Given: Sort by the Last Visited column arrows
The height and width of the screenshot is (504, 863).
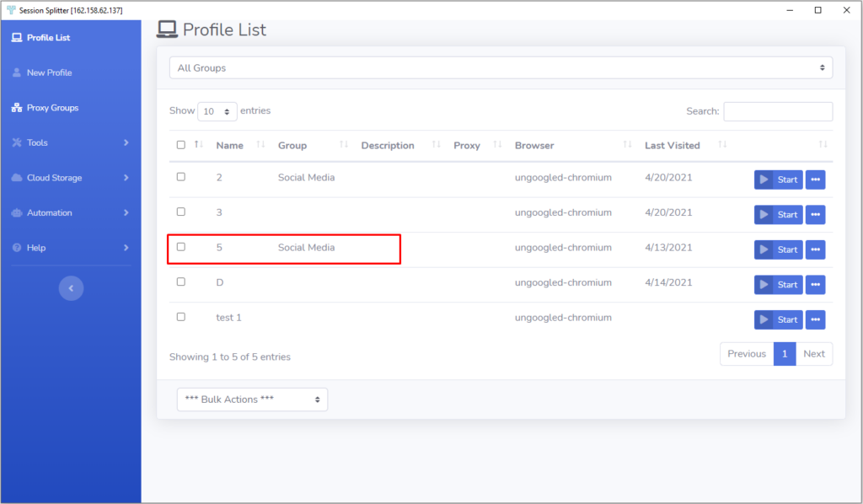Looking at the screenshot, I should pyautogui.click(x=722, y=144).
